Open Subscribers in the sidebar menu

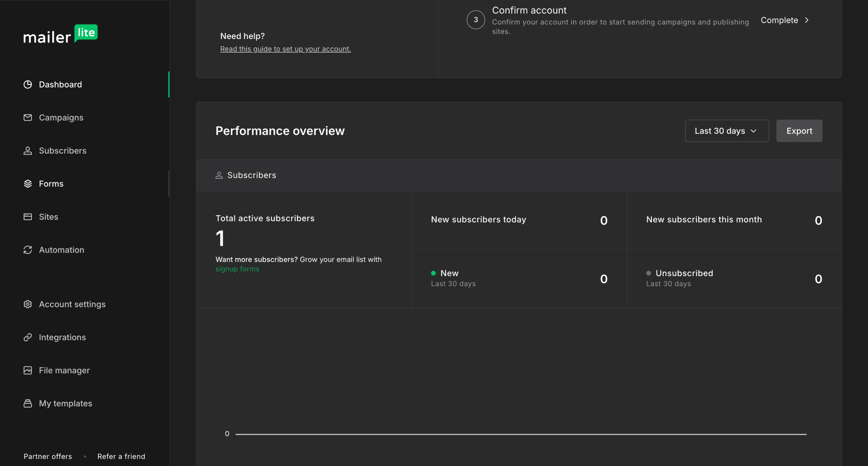tap(63, 151)
